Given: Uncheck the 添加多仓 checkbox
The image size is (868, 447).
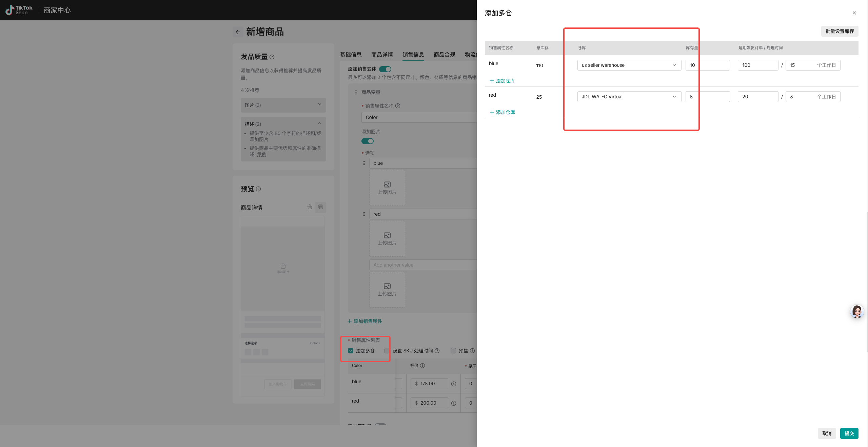Looking at the screenshot, I should point(351,351).
